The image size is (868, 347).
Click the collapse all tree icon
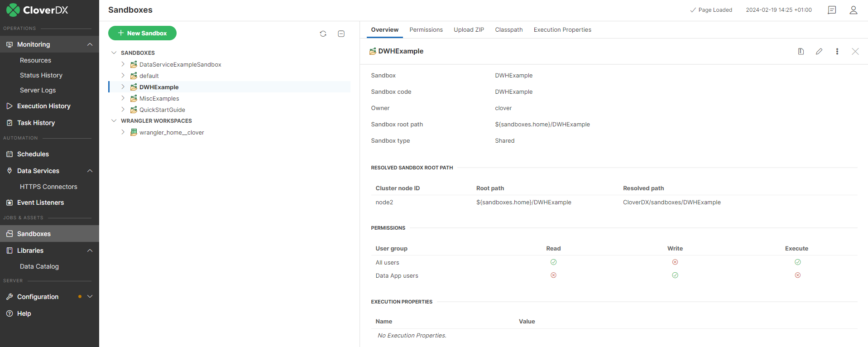click(341, 34)
